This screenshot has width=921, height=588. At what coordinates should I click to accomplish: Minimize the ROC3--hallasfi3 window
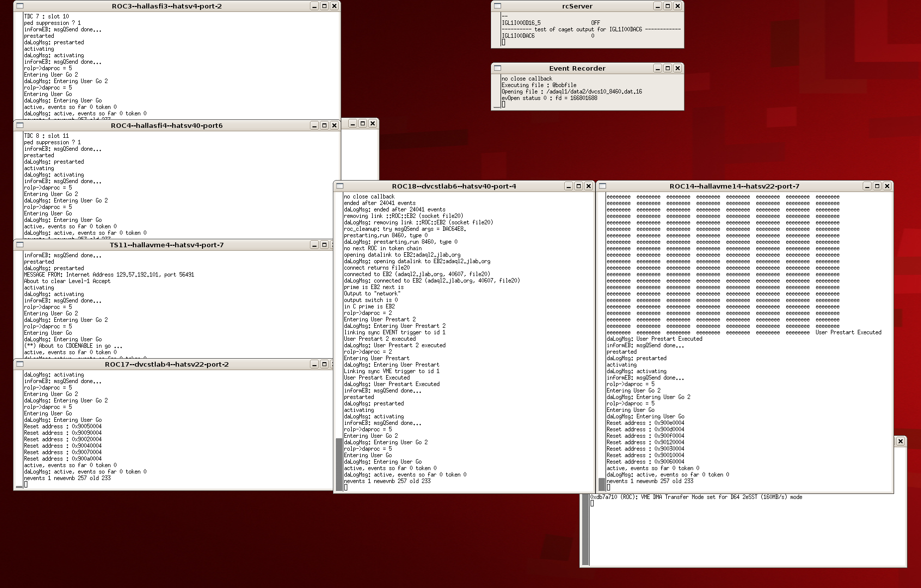314,6
